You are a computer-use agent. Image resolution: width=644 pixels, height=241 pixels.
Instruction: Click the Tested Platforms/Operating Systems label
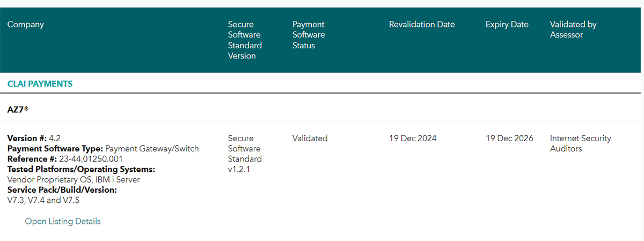coord(81,170)
